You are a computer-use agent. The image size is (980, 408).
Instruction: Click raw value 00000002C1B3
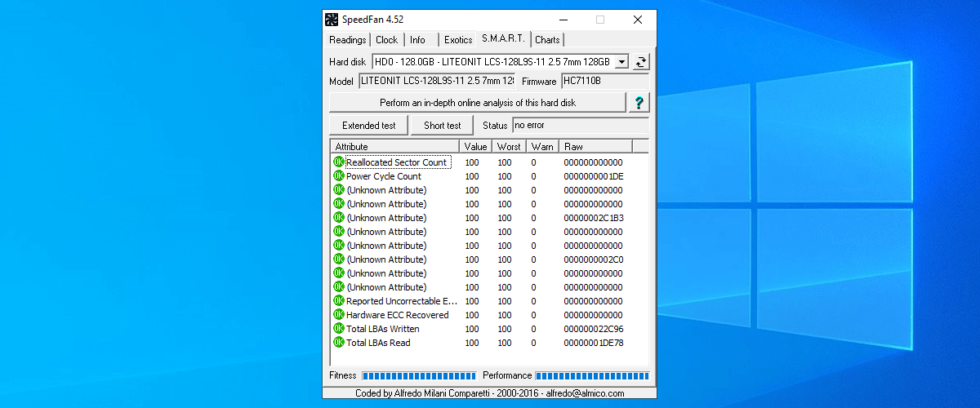[593, 218]
